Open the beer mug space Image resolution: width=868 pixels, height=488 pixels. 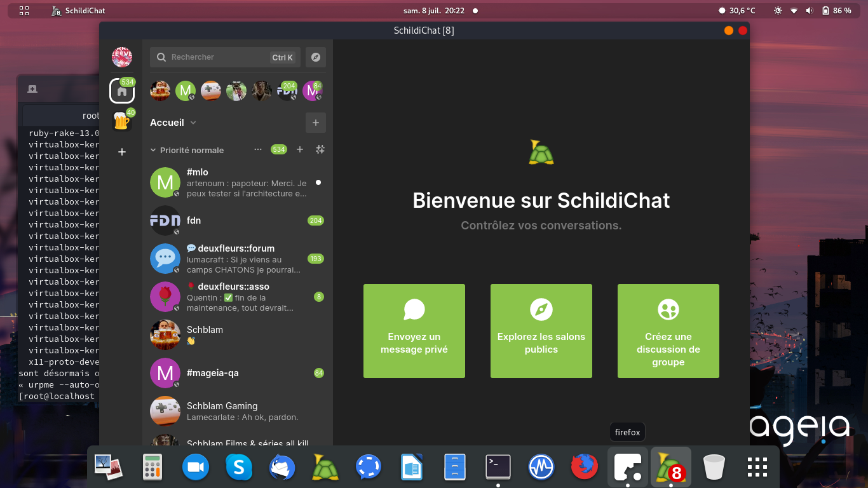pyautogui.click(x=122, y=121)
